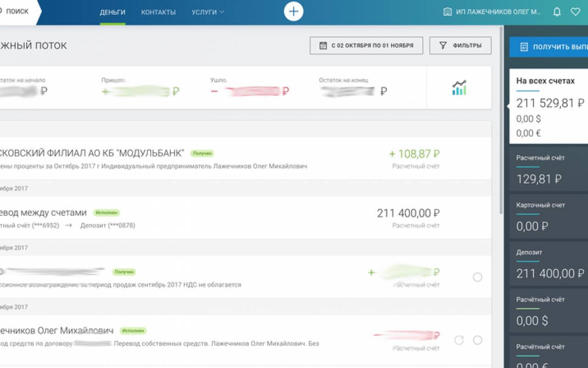Switch to the Деньги tab

pyautogui.click(x=113, y=12)
